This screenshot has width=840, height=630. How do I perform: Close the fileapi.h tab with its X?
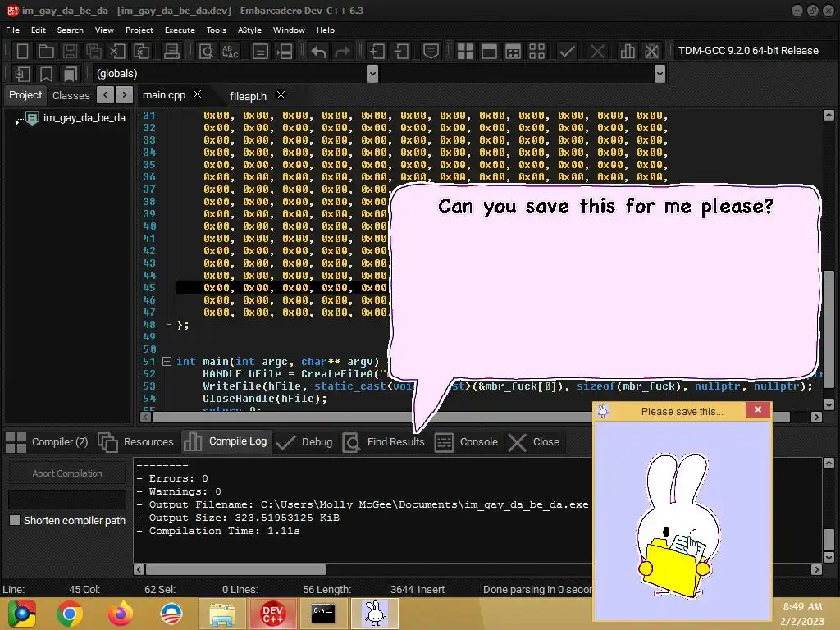(281, 95)
